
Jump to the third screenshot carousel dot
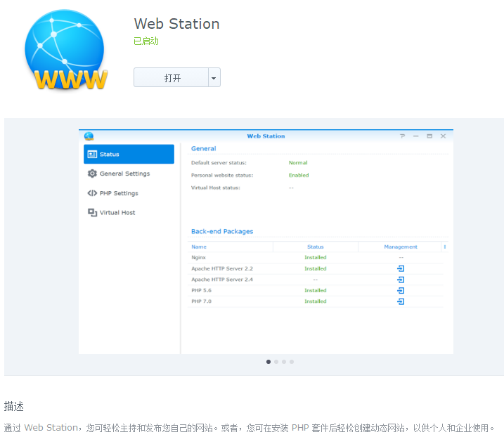284,362
